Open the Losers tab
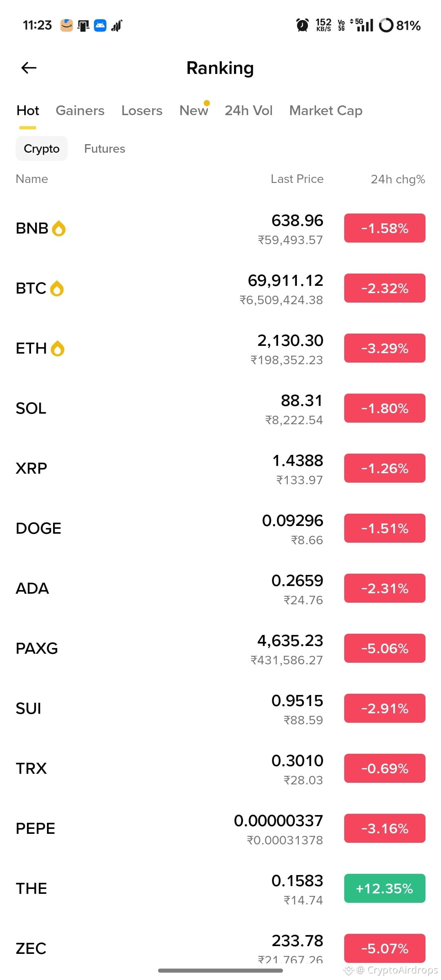 pyautogui.click(x=142, y=111)
